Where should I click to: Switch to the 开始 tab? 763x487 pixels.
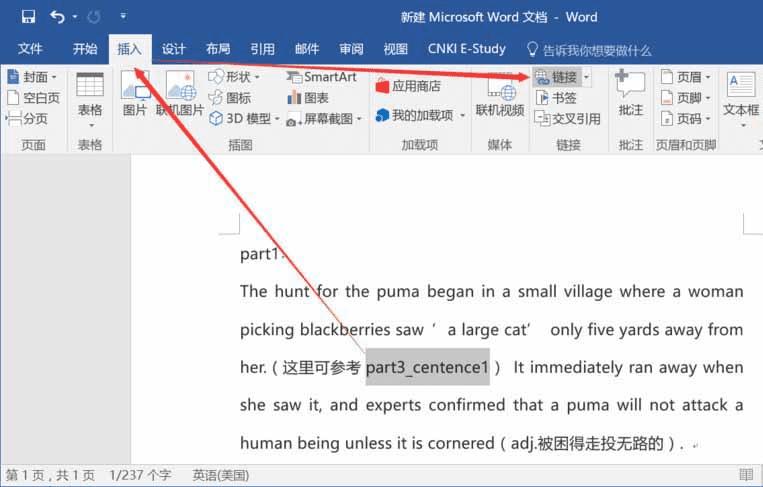85,49
